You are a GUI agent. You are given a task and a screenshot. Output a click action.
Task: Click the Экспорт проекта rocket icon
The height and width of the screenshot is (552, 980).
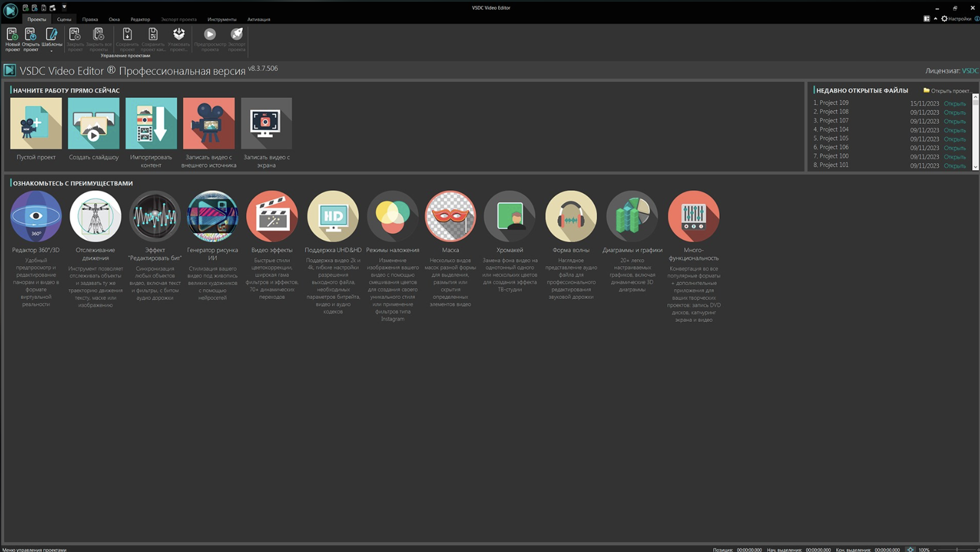click(237, 39)
